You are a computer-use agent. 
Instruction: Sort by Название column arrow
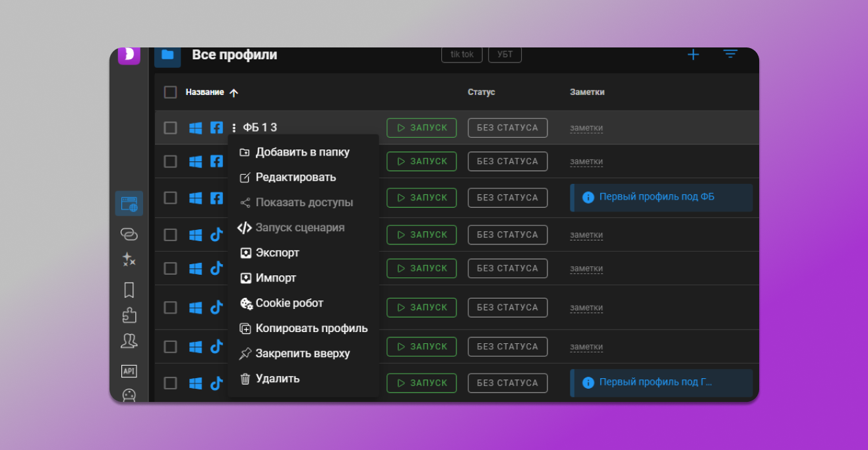point(233,93)
